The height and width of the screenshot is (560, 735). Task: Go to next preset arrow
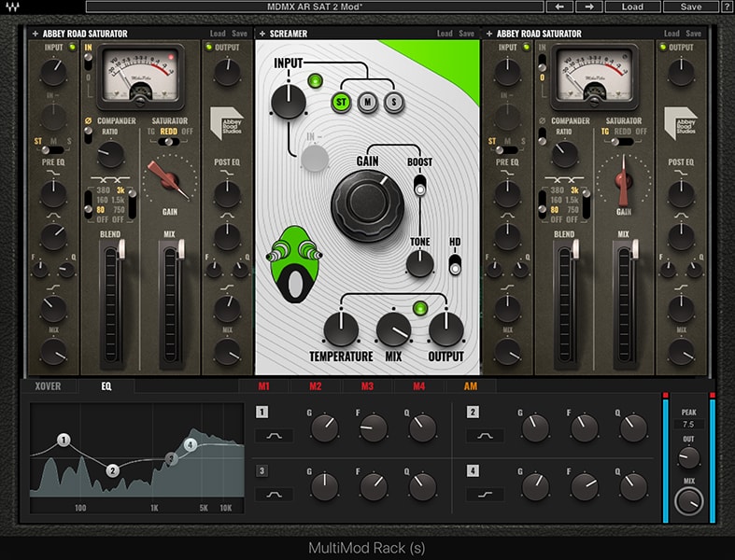click(x=589, y=7)
